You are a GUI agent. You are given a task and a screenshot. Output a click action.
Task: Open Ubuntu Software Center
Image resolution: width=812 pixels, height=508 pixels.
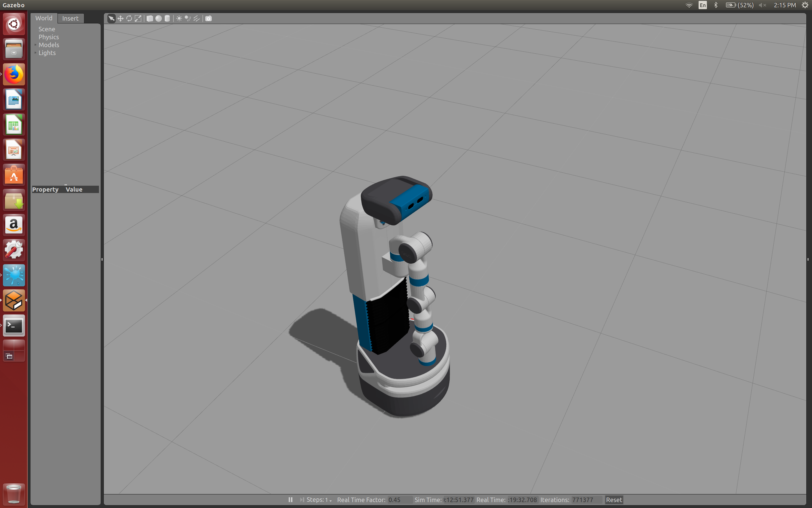click(14, 175)
